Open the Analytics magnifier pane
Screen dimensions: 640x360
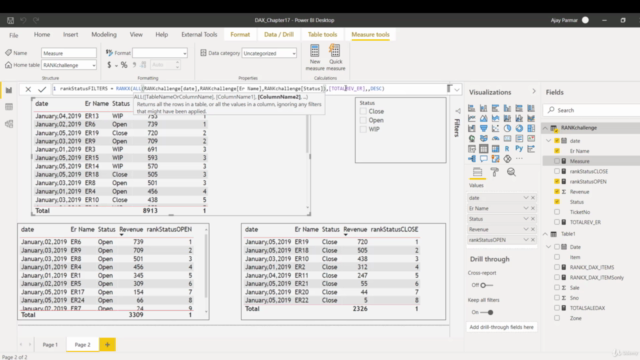click(511, 172)
